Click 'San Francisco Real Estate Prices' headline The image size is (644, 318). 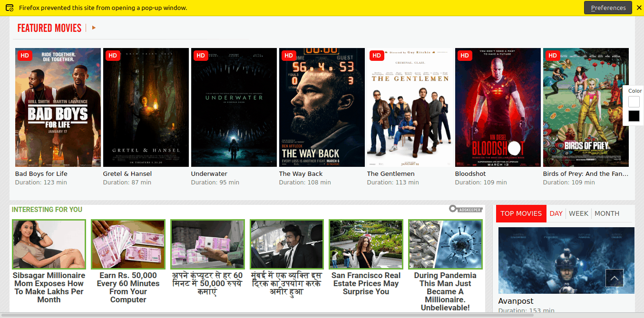[x=366, y=284]
